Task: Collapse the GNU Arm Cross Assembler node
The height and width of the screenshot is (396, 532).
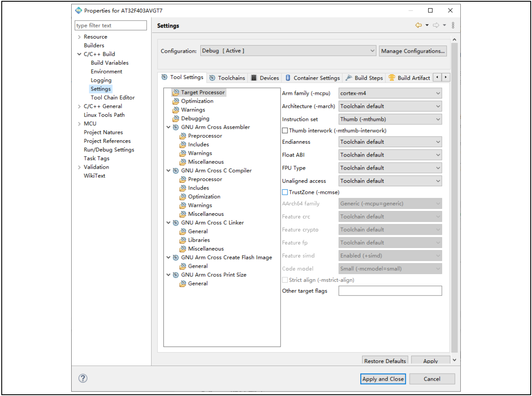Action: [169, 127]
